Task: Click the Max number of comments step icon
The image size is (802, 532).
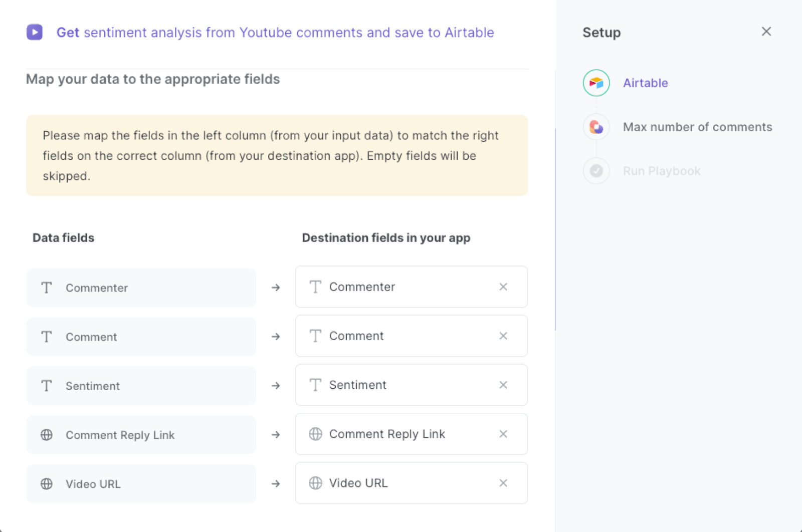Action: click(595, 127)
